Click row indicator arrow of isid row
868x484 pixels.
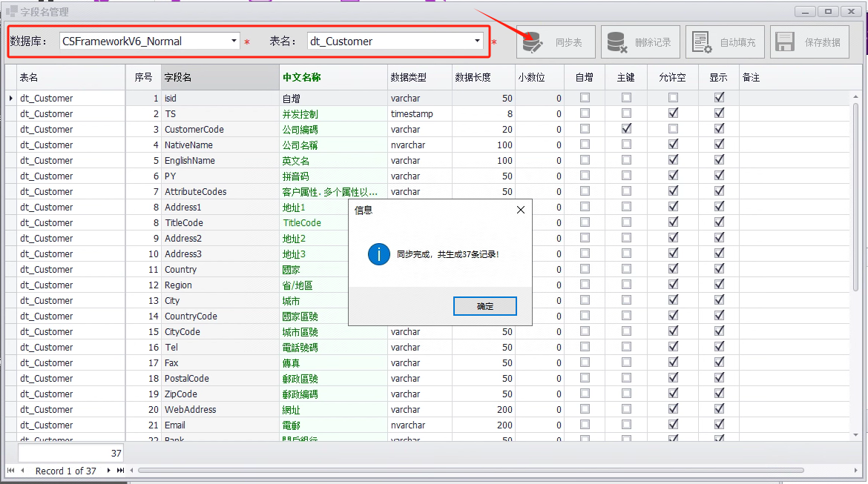10,98
